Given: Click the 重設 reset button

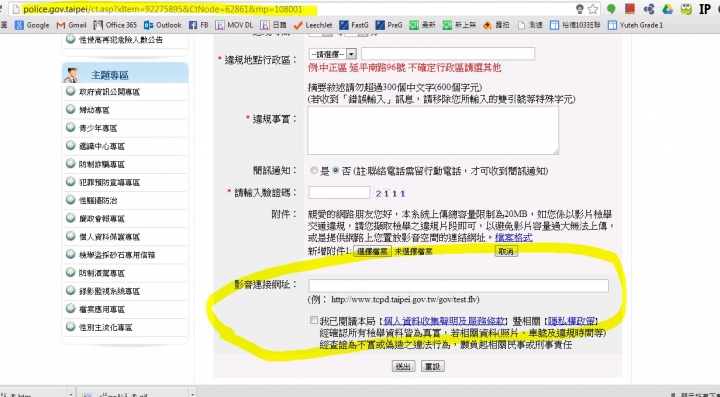Looking at the screenshot, I should 433,366.
